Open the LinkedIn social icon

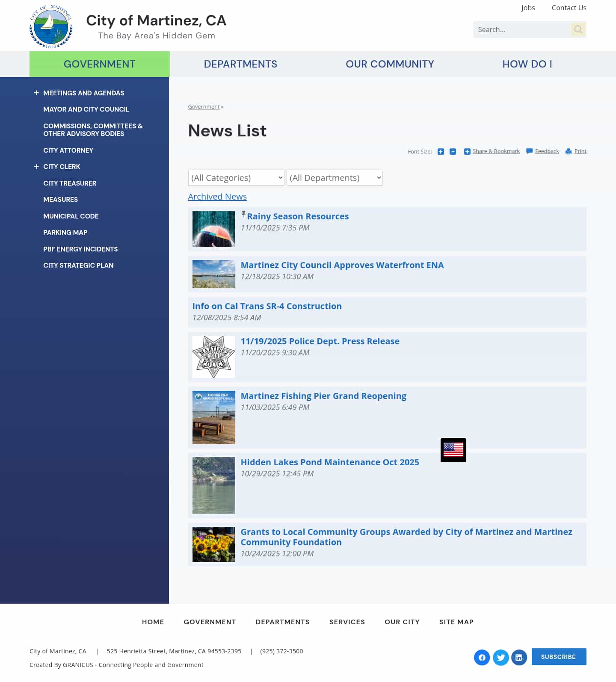519,658
